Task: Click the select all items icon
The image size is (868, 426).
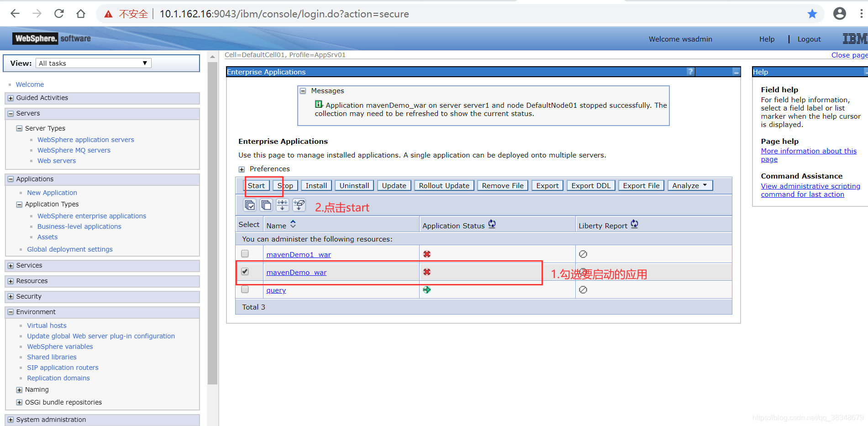Action: pyautogui.click(x=250, y=205)
